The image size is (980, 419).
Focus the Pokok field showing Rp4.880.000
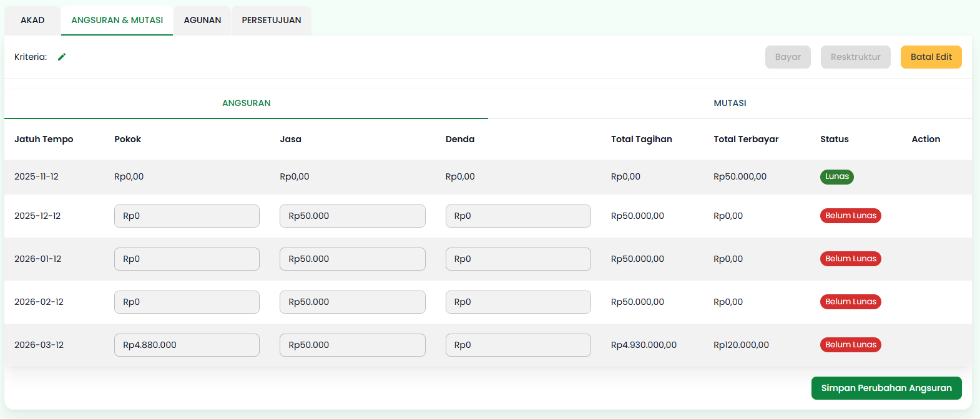[187, 345]
